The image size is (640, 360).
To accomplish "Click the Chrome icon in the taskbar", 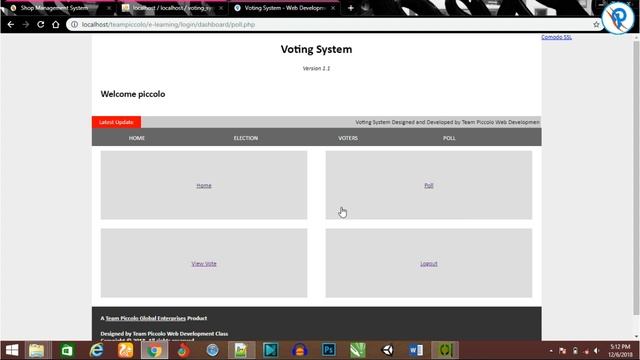I will [x=154, y=350].
